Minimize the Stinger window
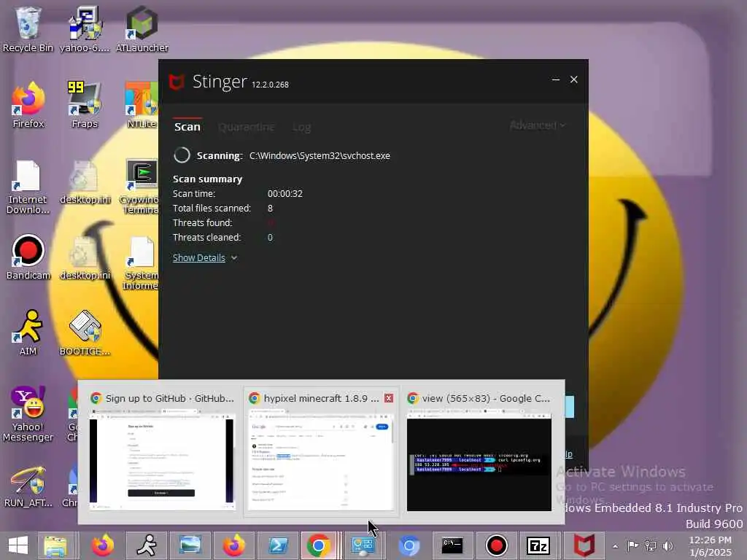 click(x=555, y=79)
